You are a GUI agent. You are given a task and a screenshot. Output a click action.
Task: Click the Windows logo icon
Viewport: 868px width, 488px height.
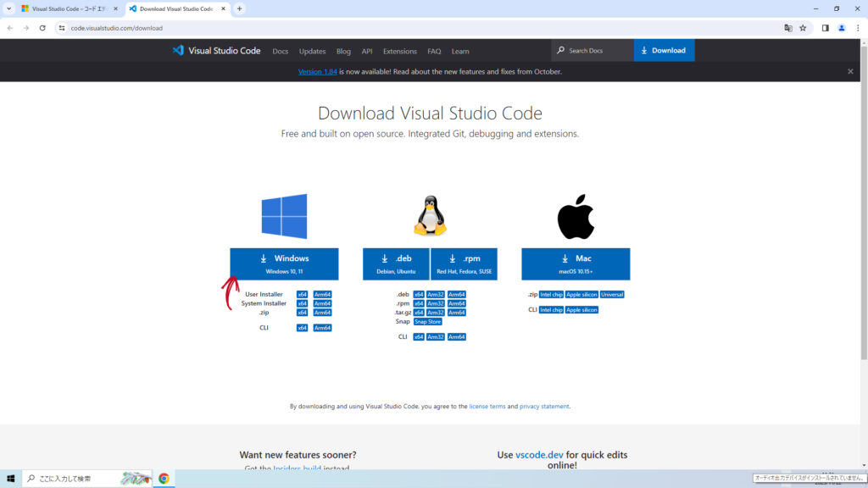point(284,216)
